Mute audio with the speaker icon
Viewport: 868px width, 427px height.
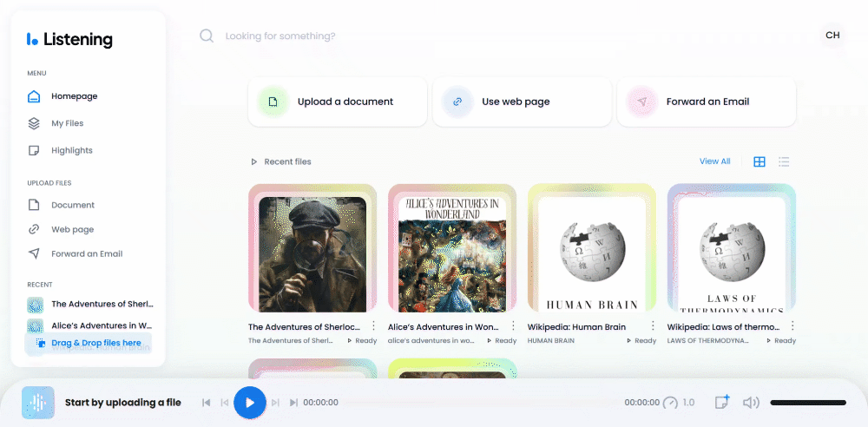click(751, 403)
